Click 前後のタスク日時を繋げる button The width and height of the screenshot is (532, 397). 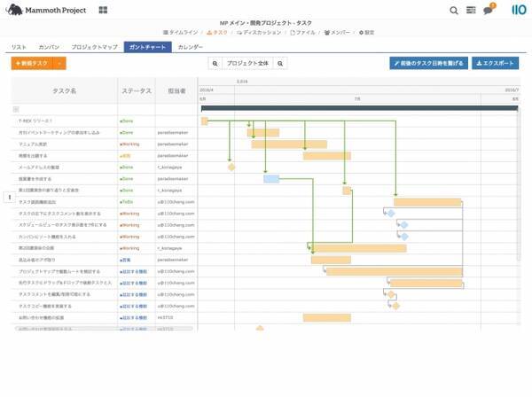tap(428, 64)
